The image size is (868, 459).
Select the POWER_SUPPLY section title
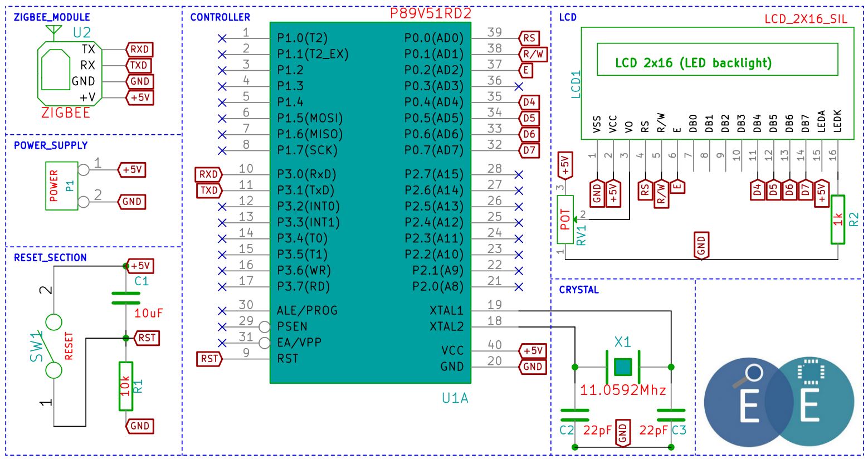pyautogui.click(x=51, y=145)
